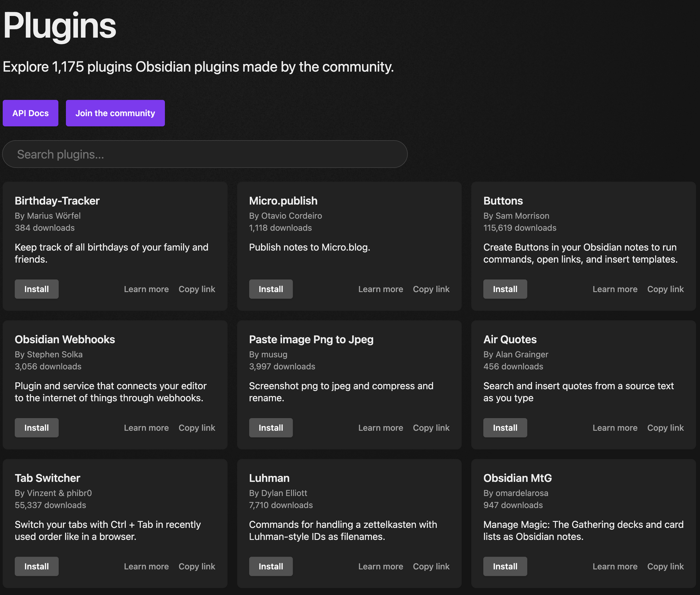Click author text By Sam Morrison

(x=516, y=216)
